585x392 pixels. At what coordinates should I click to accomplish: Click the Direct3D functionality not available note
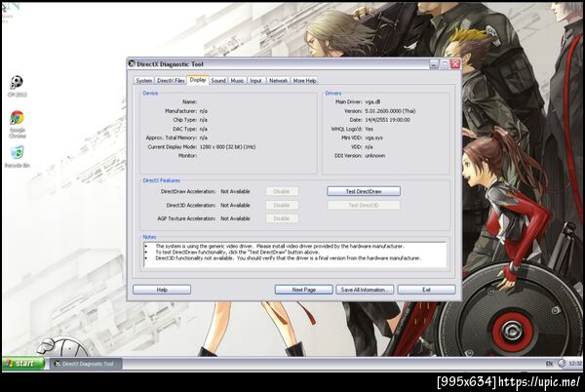[288, 258]
